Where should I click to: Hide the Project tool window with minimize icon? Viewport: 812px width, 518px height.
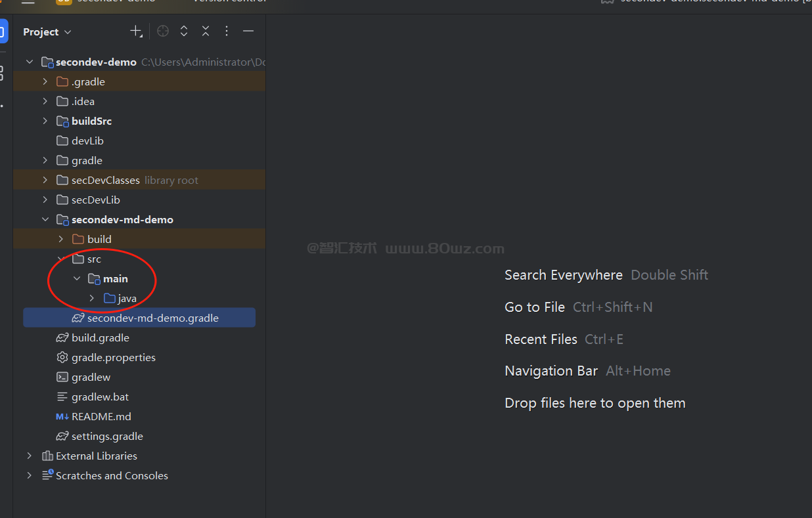click(x=248, y=32)
